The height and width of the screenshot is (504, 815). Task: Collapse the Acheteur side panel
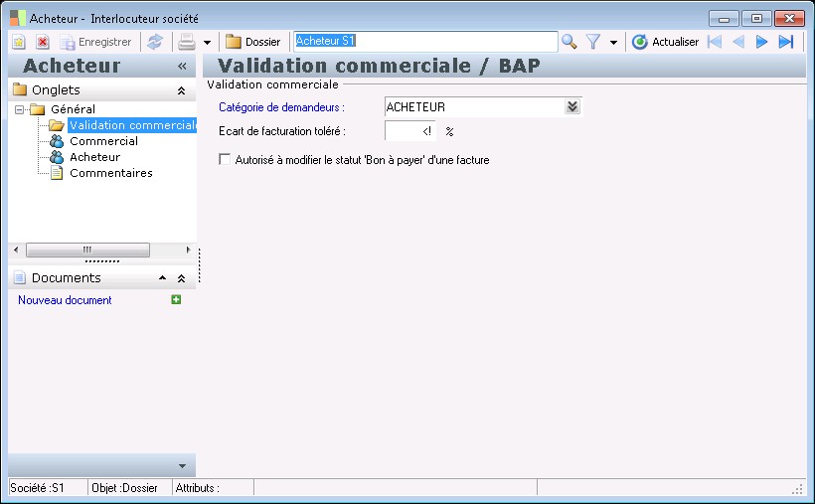point(182,66)
